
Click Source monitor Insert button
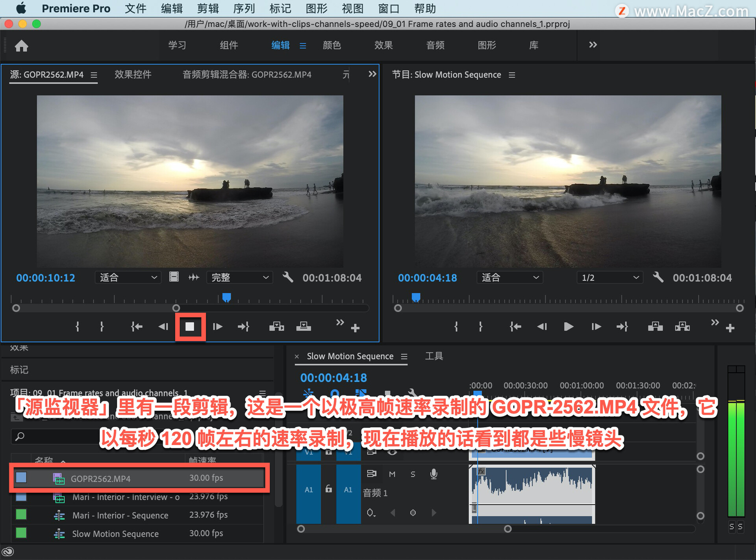coord(276,327)
